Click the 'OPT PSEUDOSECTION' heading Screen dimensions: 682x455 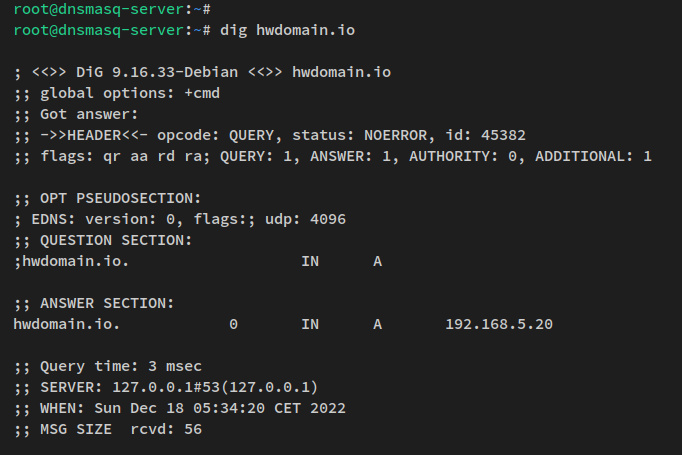tap(120, 198)
